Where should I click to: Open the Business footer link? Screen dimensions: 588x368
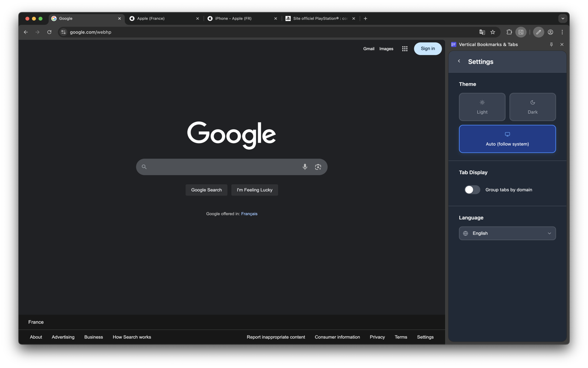(93, 337)
